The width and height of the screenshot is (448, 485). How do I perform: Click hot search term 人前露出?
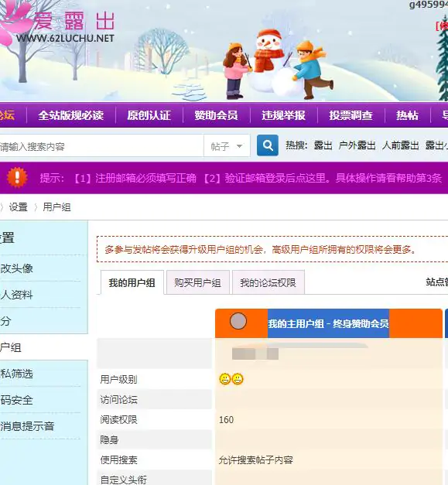click(x=400, y=145)
